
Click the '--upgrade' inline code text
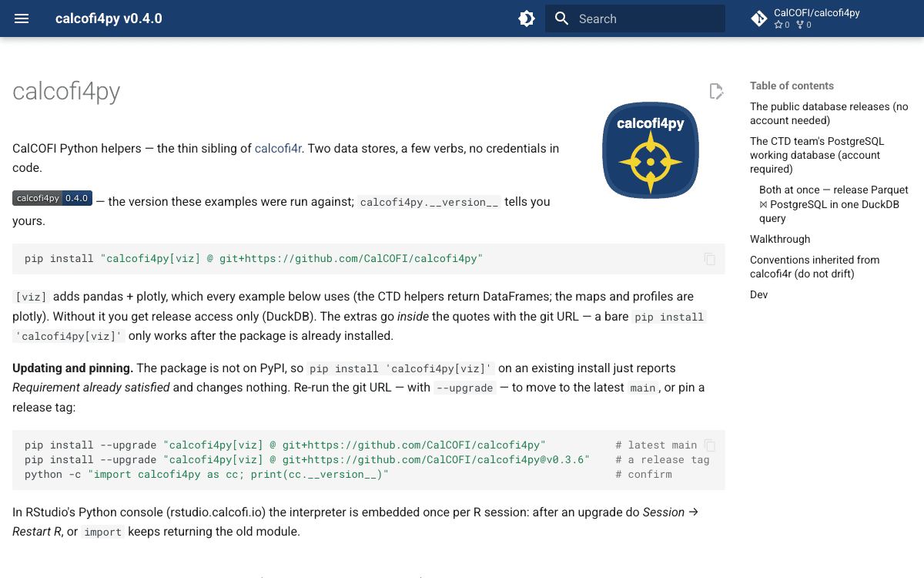click(464, 388)
